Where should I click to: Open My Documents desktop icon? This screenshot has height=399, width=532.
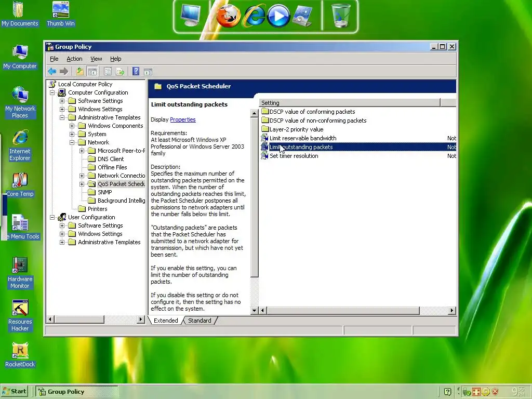[x=20, y=14]
